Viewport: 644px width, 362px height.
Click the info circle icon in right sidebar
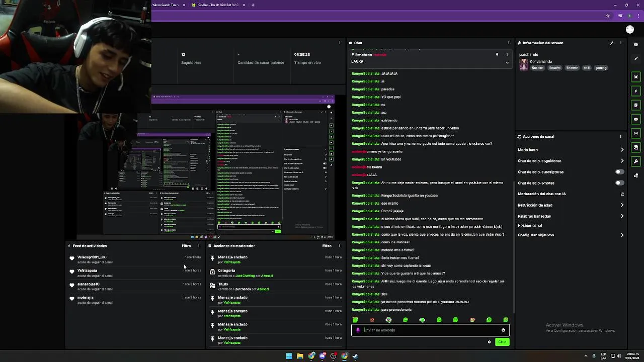coord(636,44)
